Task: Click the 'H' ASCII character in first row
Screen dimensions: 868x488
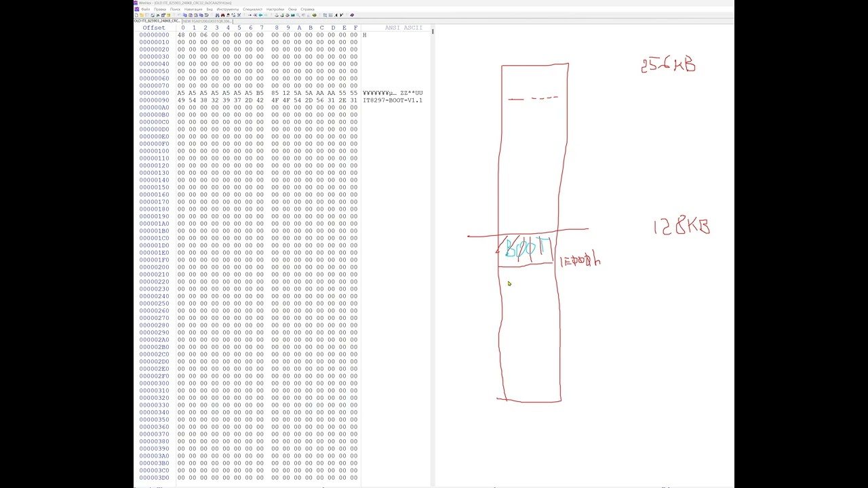Action: 364,35
